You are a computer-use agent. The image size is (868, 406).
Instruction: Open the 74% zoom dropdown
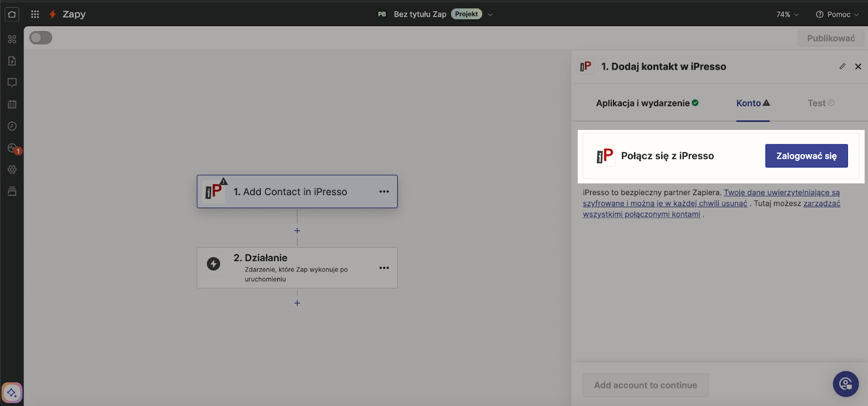pyautogui.click(x=787, y=15)
